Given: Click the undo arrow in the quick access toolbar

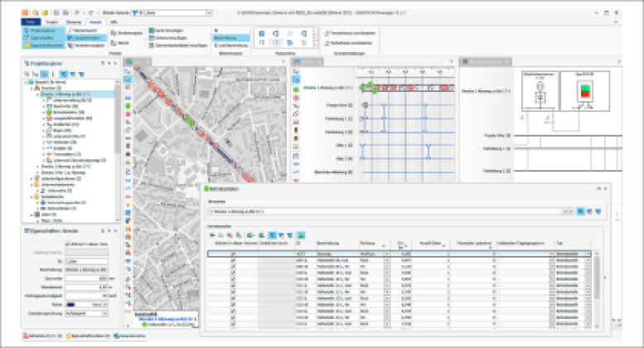Looking at the screenshot, I should click(x=77, y=12).
